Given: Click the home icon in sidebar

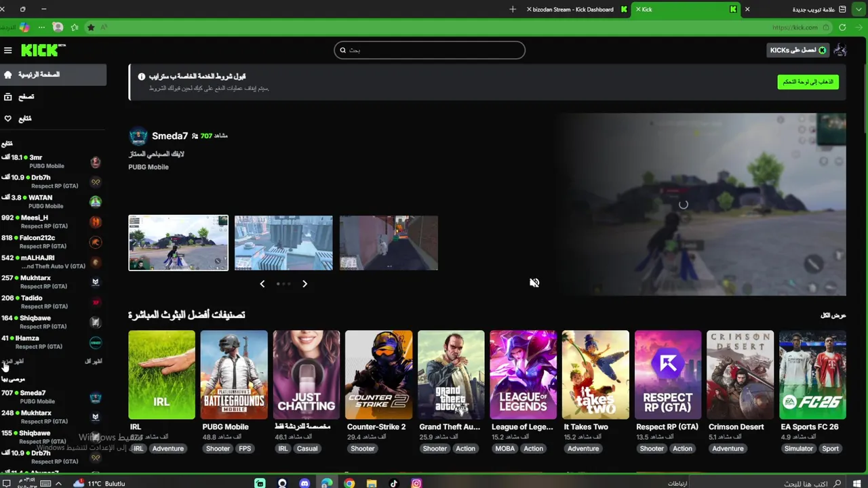Looking at the screenshot, I should (x=8, y=75).
